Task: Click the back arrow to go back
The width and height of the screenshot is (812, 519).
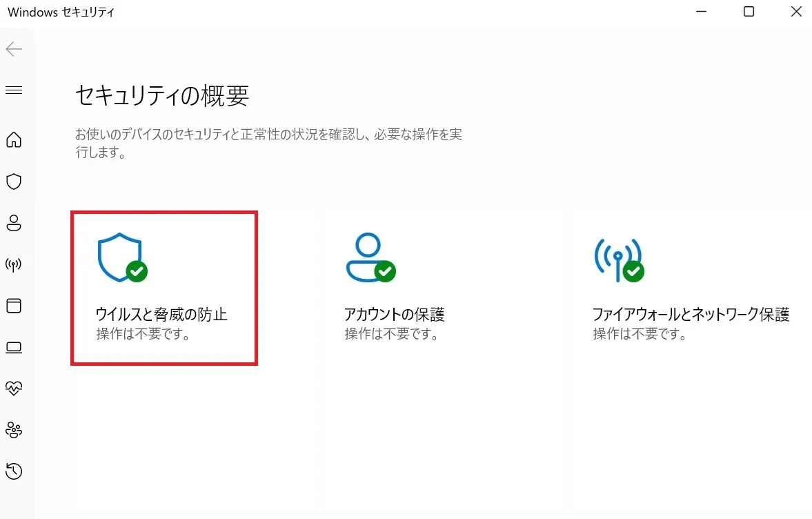Action: pyautogui.click(x=14, y=49)
